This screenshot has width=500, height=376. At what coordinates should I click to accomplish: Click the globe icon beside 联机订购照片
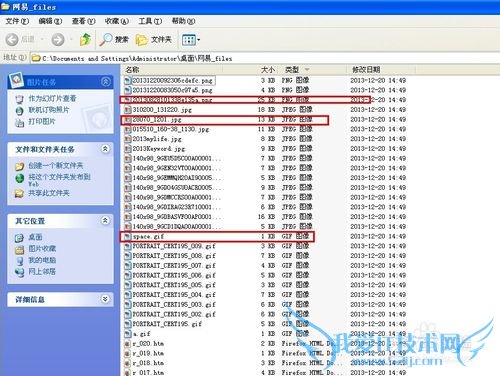(x=20, y=111)
